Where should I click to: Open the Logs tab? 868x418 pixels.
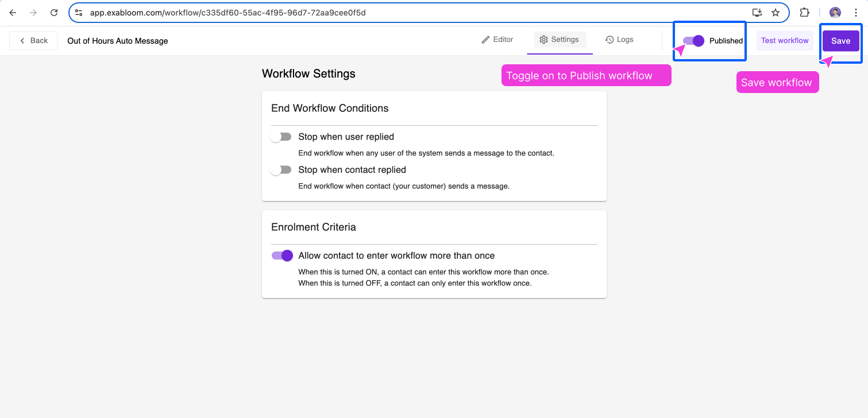coord(619,40)
